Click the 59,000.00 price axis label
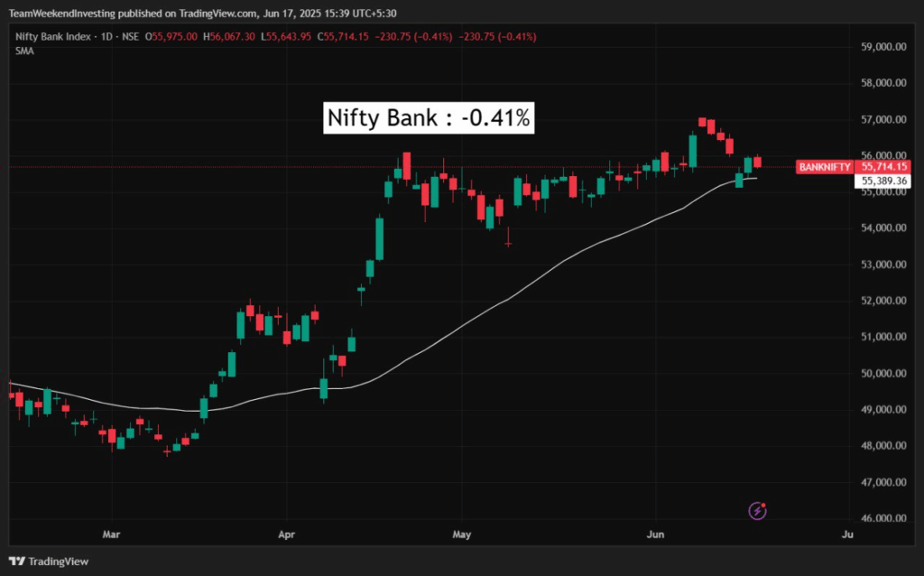This screenshot has width=924, height=576. (x=883, y=47)
